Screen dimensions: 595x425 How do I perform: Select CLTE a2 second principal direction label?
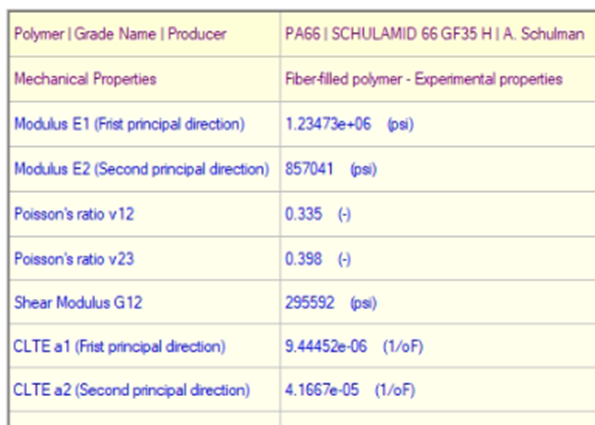coord(132,390)
